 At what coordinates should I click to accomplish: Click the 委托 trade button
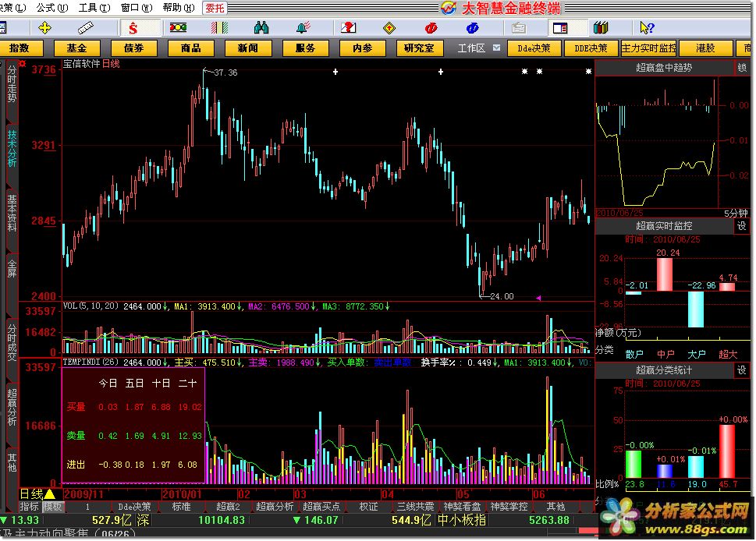coord(215,9)
